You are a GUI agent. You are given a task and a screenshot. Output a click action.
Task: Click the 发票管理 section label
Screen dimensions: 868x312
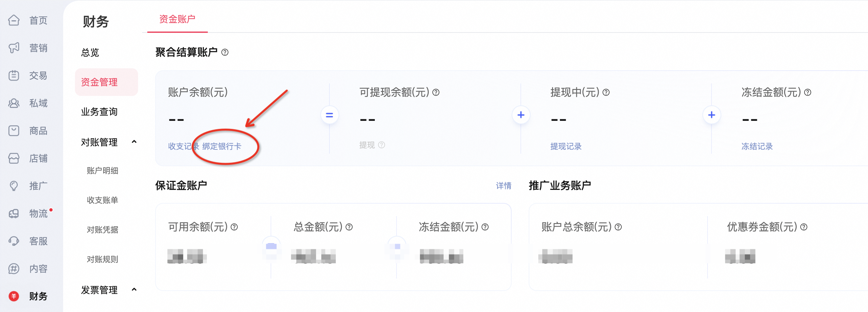coord(99,290)
